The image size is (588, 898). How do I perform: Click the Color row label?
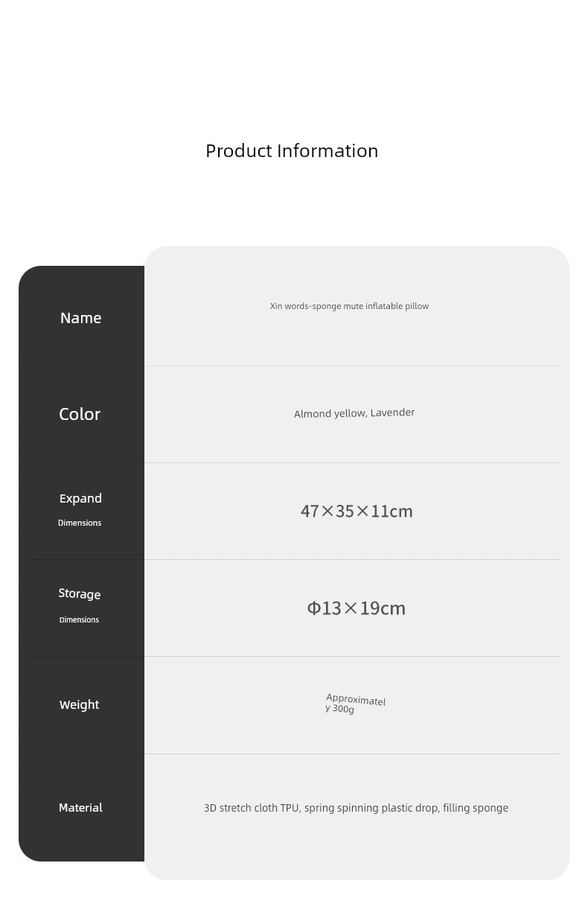click(80, 414)
